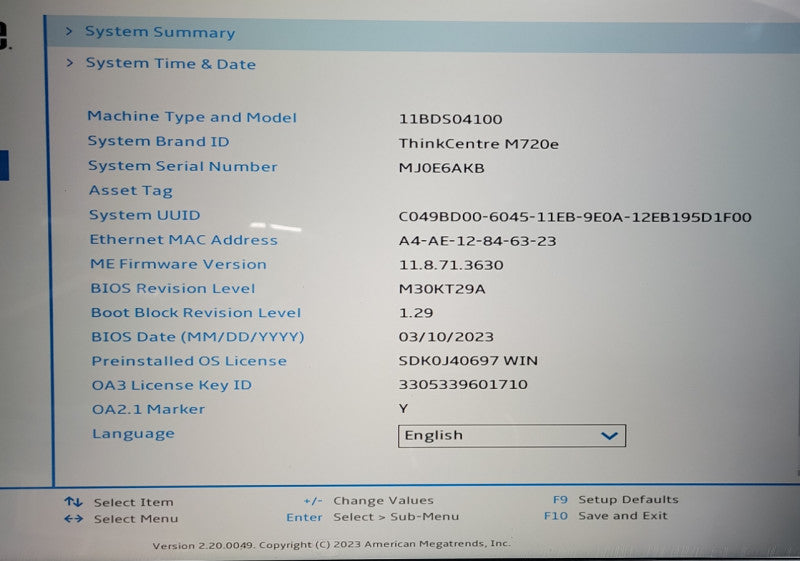
Task: Click the Select Item hint
Action: [x=133, y=502]
